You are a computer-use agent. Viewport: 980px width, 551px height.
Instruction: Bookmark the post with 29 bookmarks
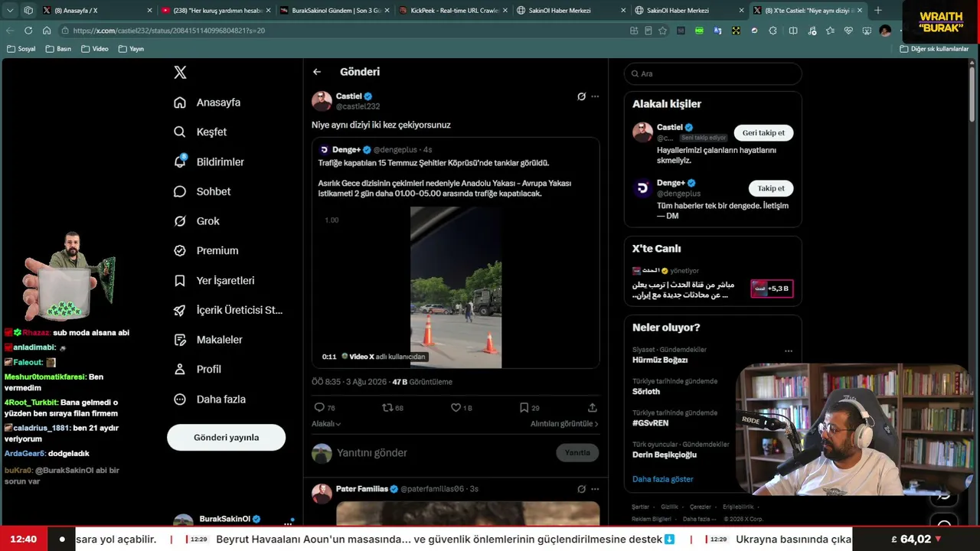[529, 408]
